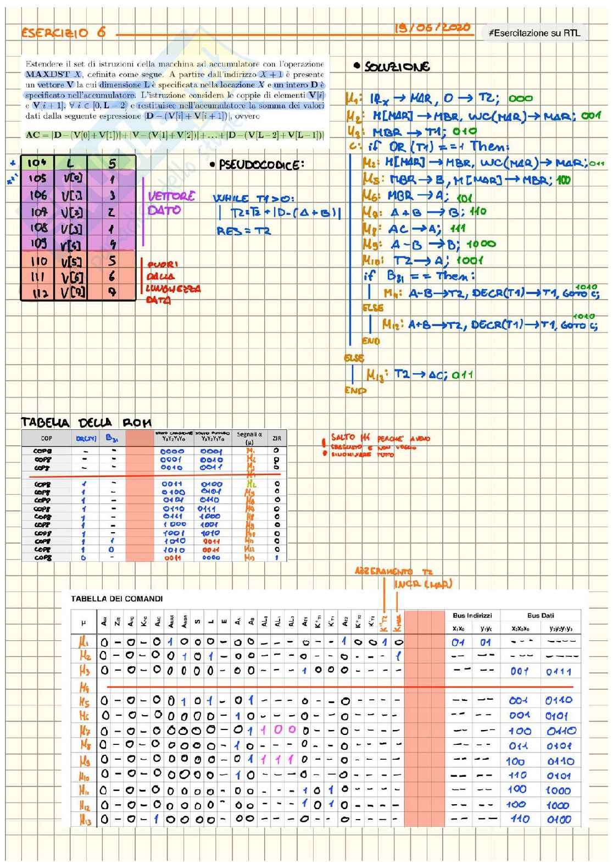Click the red shaded column in ROM table

139,495
